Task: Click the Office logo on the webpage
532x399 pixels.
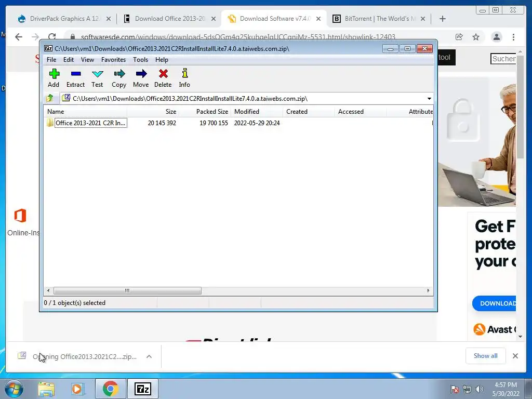Action: pos(20,216)
